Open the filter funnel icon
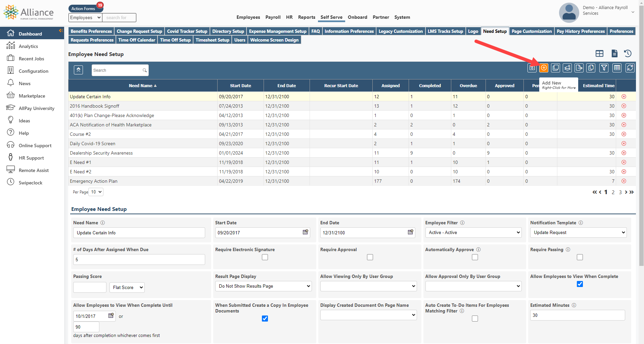The image size is (644, 344). point(604,68)
